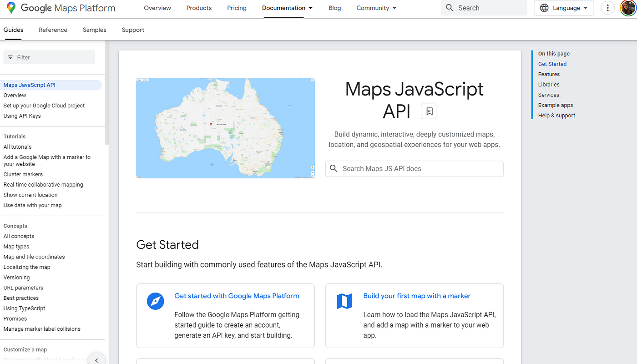637x364 pixels.
Task: Click the header Search field
Action: coord(484,8)
